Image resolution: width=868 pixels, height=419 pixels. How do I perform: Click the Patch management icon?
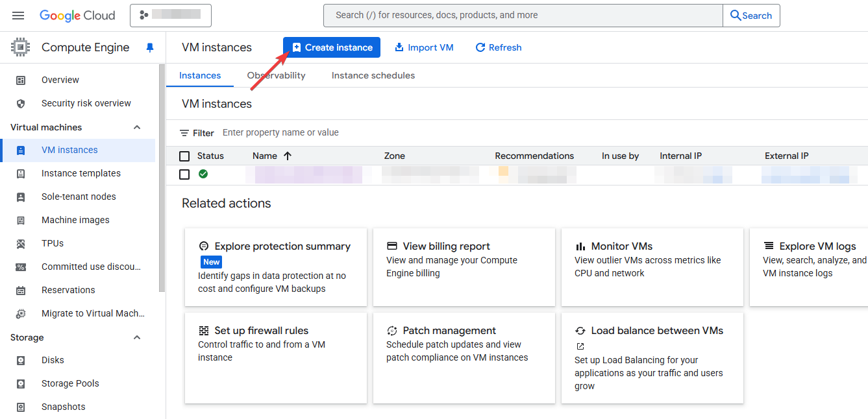(x=391, y=331)
